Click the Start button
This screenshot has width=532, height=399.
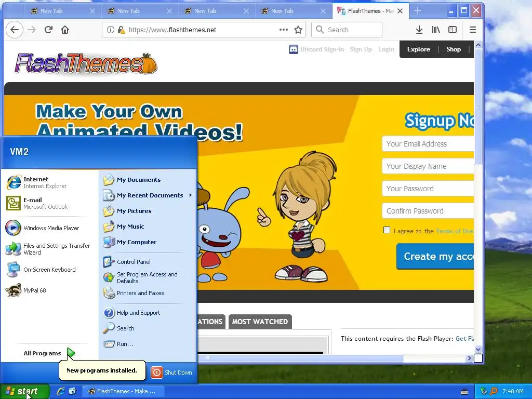click(25, 391)
